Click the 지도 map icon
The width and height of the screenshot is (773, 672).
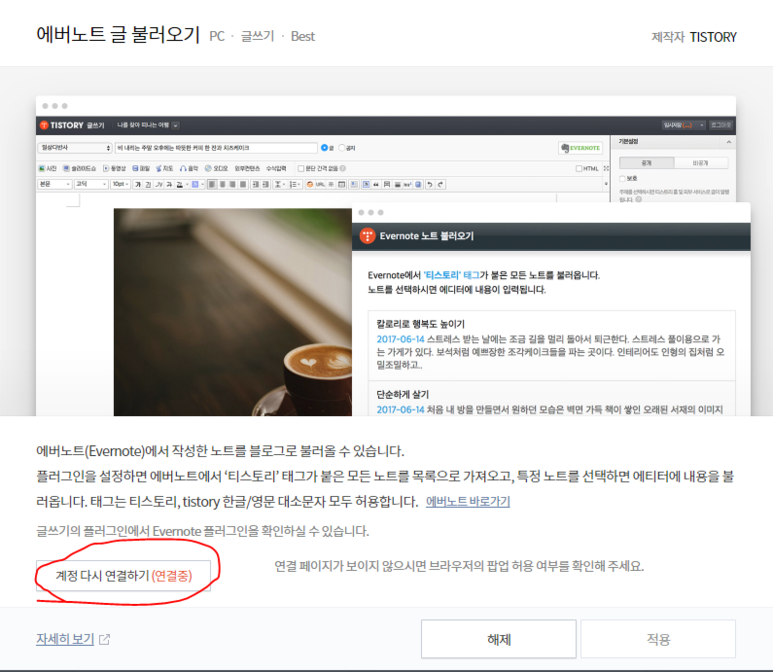tap(165, 169)
